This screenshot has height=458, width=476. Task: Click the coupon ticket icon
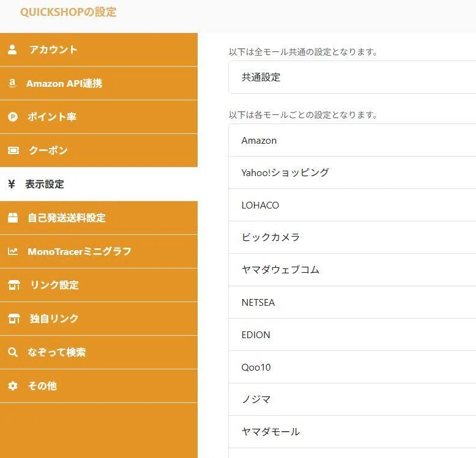tap(13, 150)
